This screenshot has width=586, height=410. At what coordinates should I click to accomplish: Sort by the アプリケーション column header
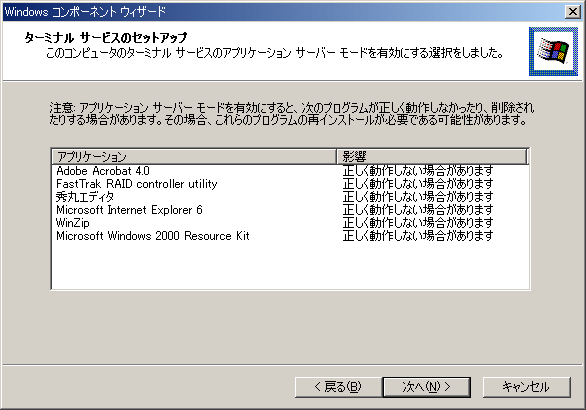194,157
